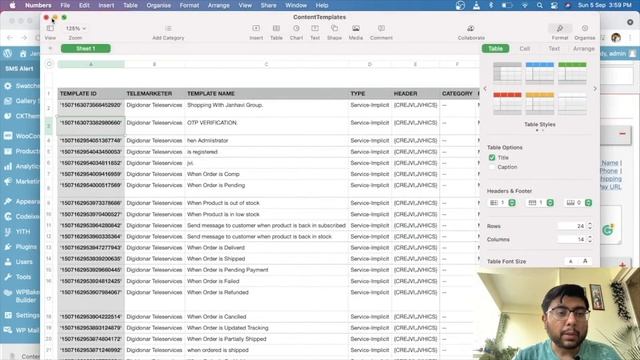Viewport: 640px width, 360px height.
Task: Increase table font size with large A
Action: 585,261
